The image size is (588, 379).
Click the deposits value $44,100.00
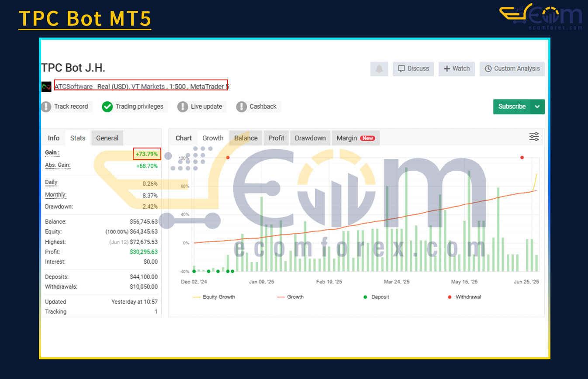point(144,277)
